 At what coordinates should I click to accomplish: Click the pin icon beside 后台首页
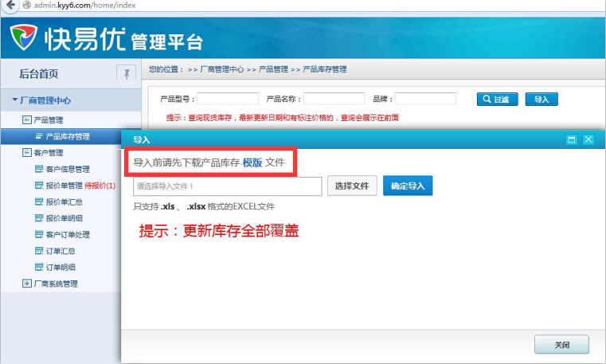click(127, 73)
